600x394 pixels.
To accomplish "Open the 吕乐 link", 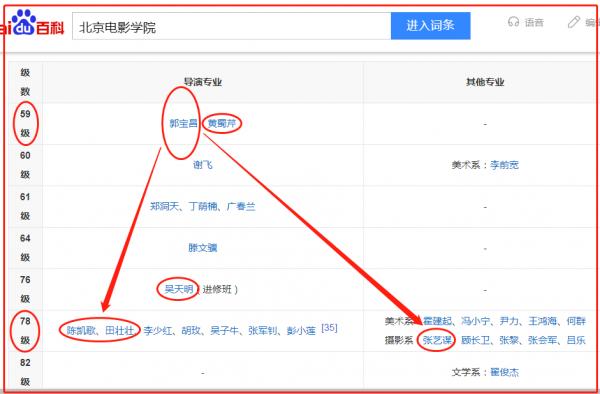I will tap(576, 340).
